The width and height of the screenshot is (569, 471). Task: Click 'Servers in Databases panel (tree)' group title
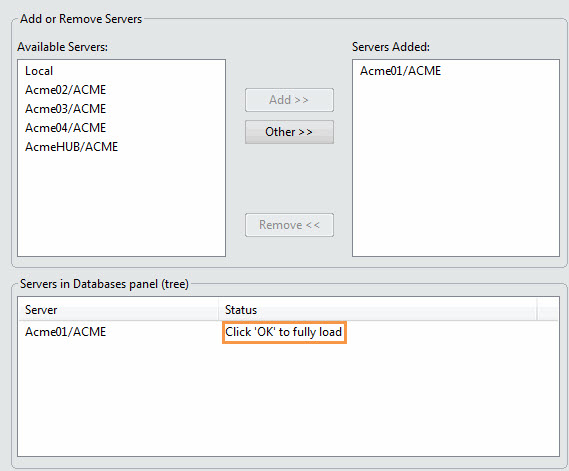click(x=105, y=284)
